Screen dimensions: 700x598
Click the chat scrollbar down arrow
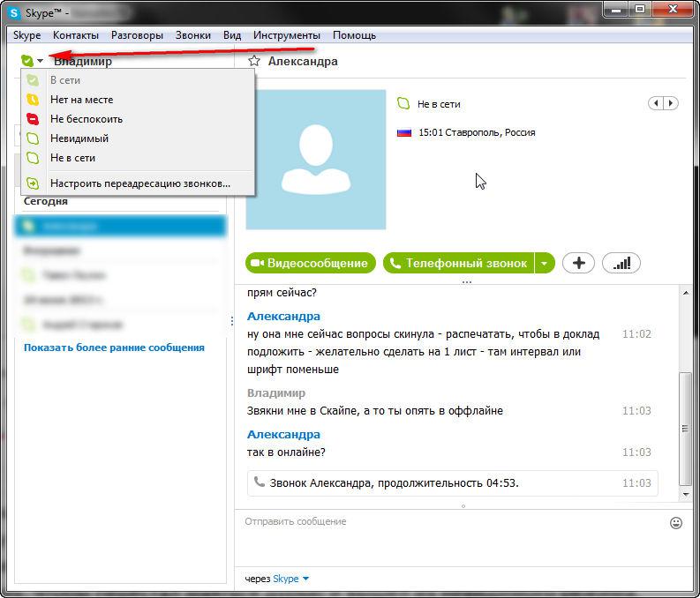pos(685,494)
